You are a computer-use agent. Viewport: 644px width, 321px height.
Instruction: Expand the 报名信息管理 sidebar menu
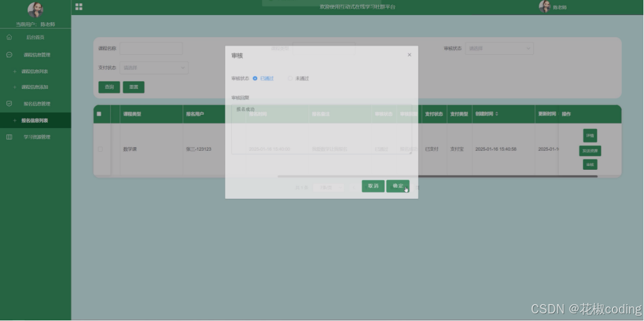tap(36, 104)
